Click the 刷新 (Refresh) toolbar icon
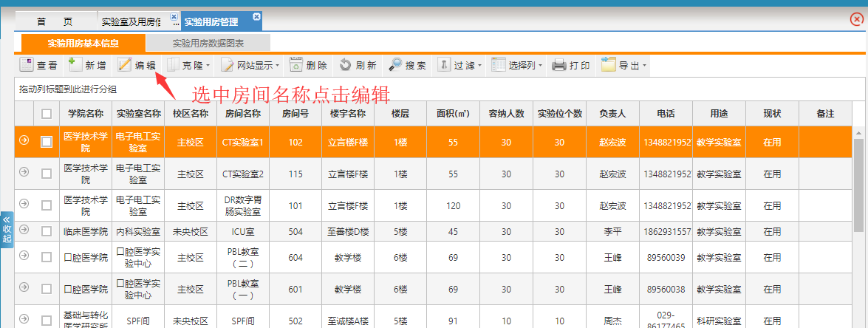The height and width of the screenshot is (328, 868). (346, 65)
